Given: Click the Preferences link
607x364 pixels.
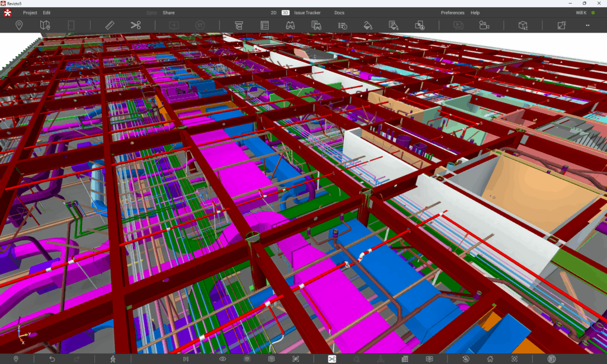Looking at the screenshot, I should point(452,12).
